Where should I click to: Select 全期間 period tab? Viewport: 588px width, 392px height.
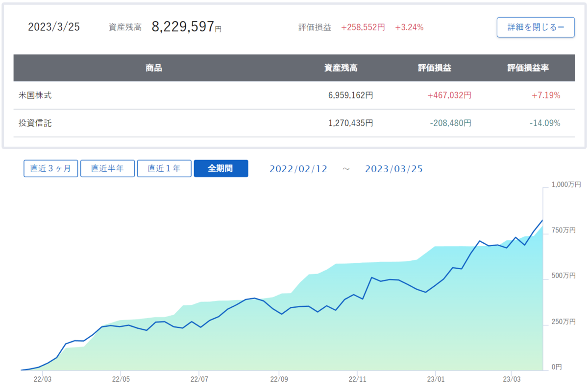pyautogui.click(x=221, y=168)
